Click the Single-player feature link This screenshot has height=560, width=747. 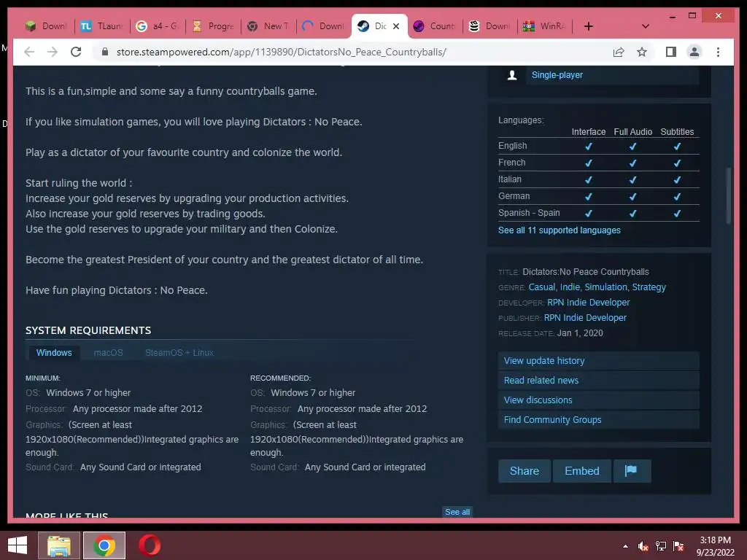(557, 75)
